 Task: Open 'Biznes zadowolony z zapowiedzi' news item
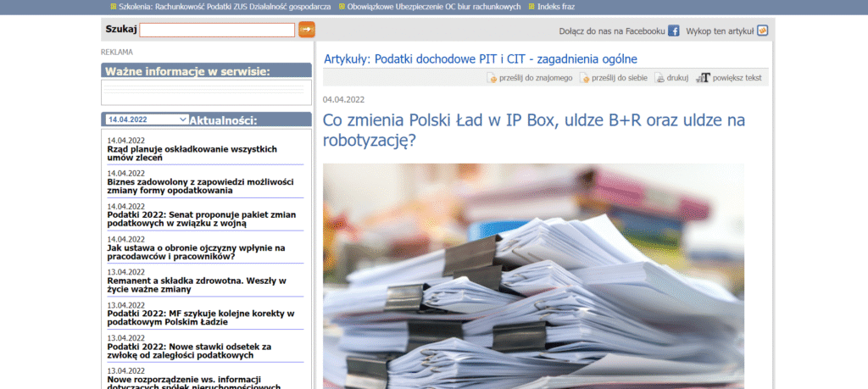click(200, 186)
